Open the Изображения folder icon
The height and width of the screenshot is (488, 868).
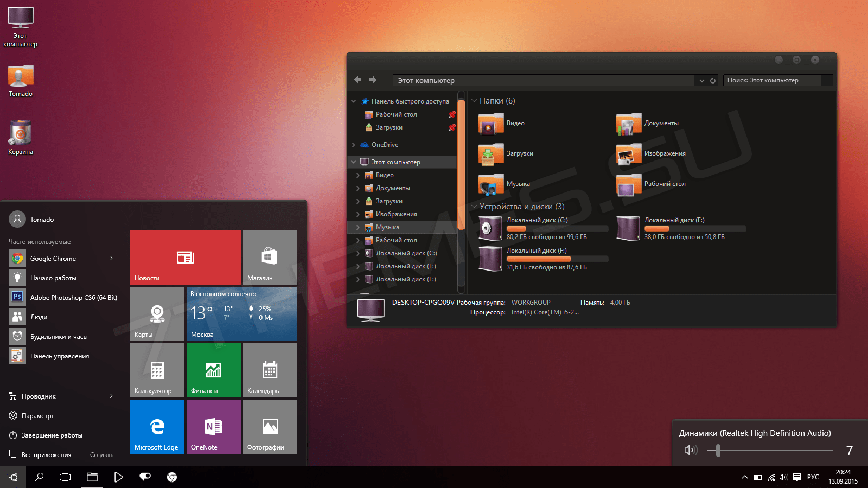[x=628, y=153]
